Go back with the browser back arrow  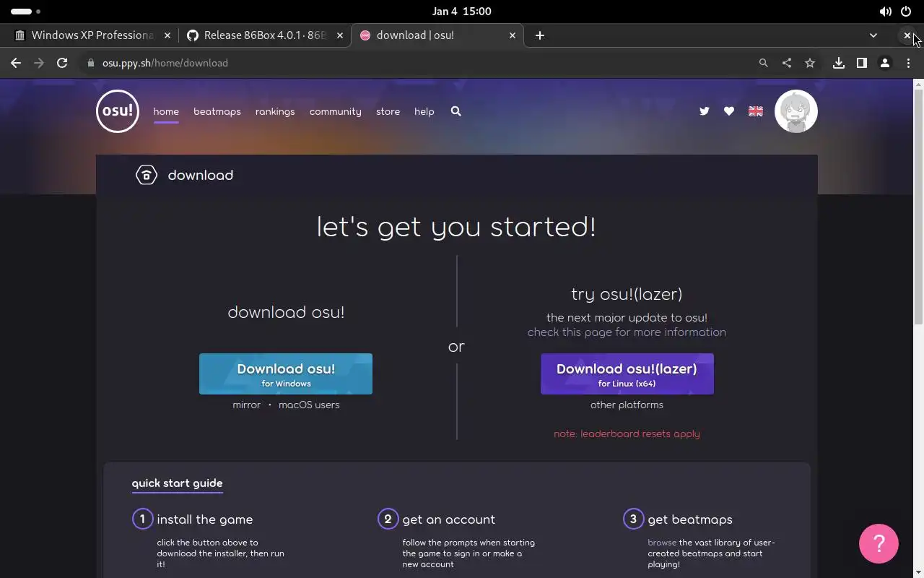16,63
